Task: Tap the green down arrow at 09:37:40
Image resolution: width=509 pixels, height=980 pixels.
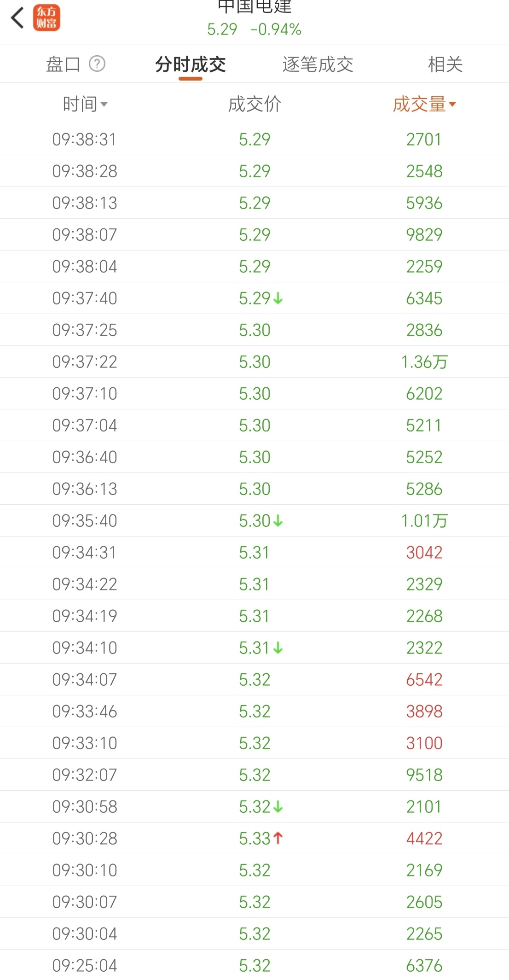Action: point(278,298)
